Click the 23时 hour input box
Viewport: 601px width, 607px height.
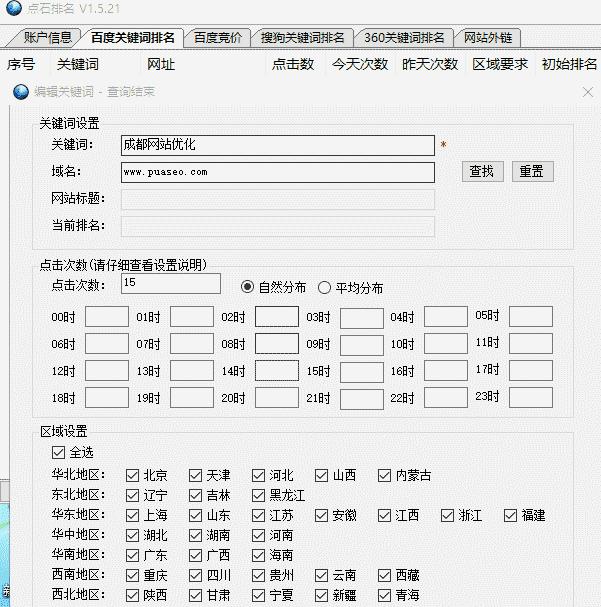pyautogui.click(x=531, y=398)
